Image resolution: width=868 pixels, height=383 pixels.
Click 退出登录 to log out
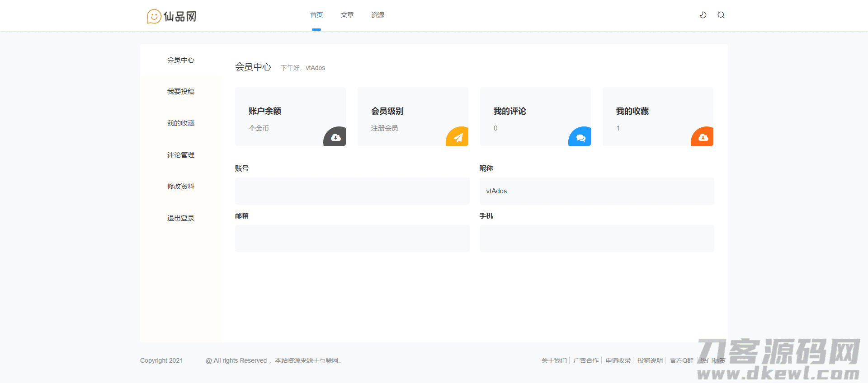click(181, 218)
